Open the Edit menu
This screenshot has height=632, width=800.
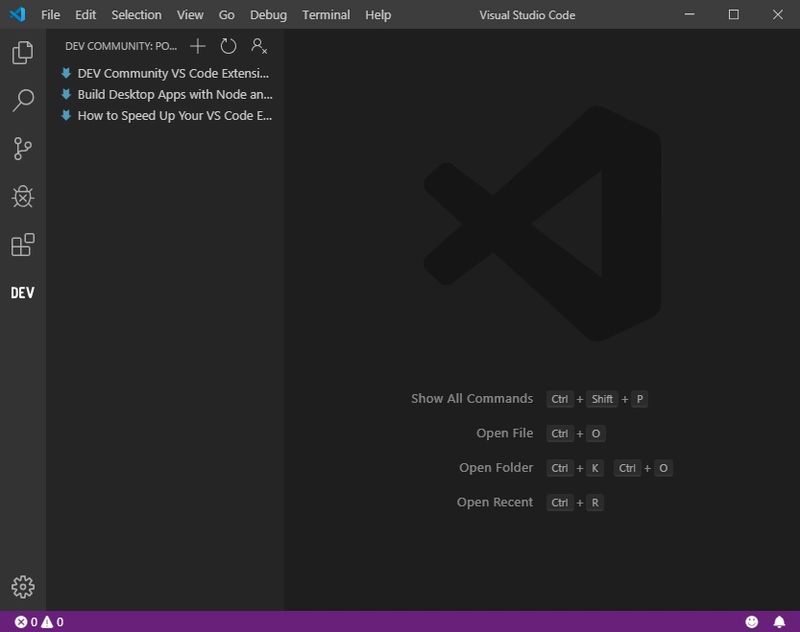pos(85,15)
